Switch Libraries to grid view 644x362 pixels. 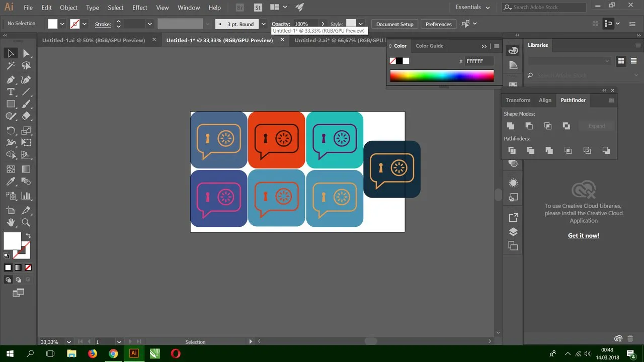point(621,61)
